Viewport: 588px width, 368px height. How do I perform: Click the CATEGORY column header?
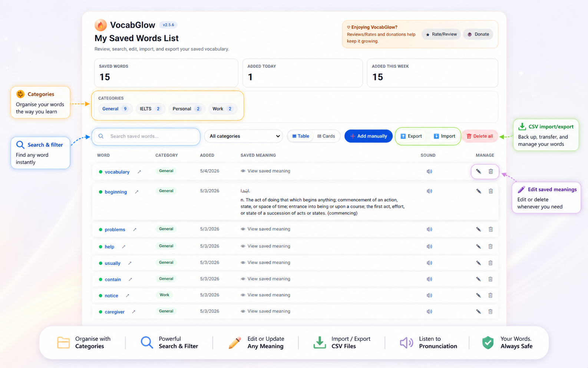coord(166,155)
